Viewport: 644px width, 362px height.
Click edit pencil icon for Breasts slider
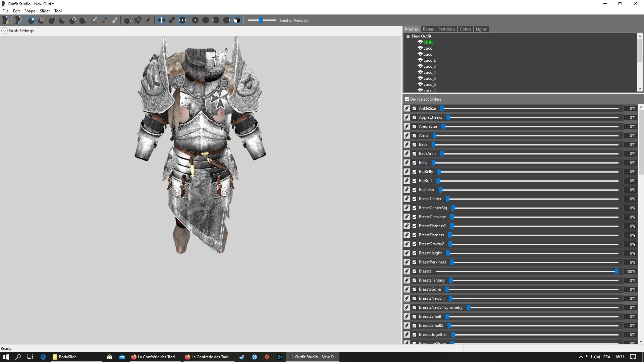click(407, 271)
